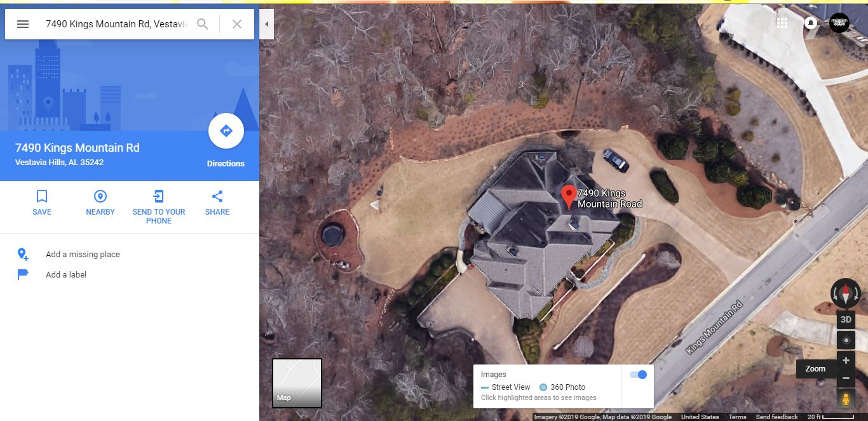Switch to Map view thumbnail

(x=297, y=383)
